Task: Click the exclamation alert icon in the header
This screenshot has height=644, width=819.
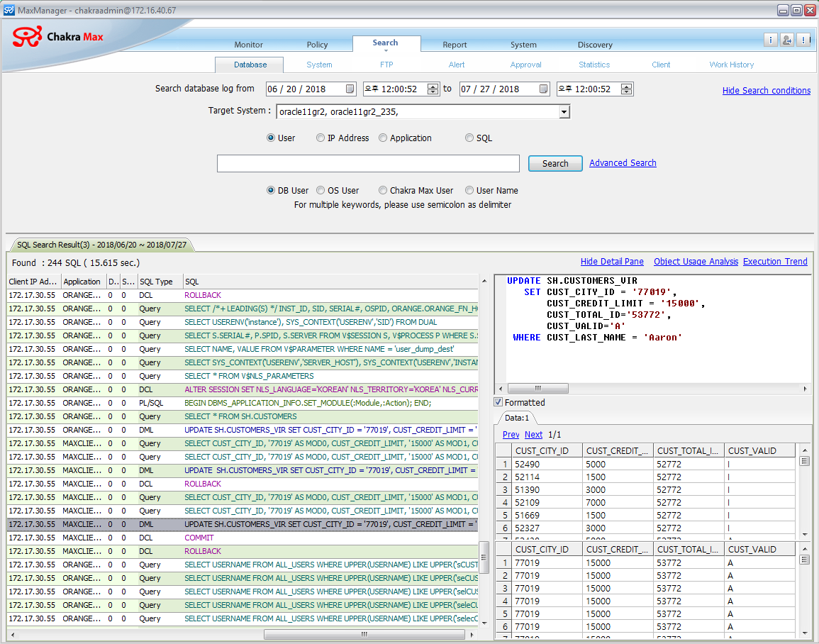Action: pos(804,40)
